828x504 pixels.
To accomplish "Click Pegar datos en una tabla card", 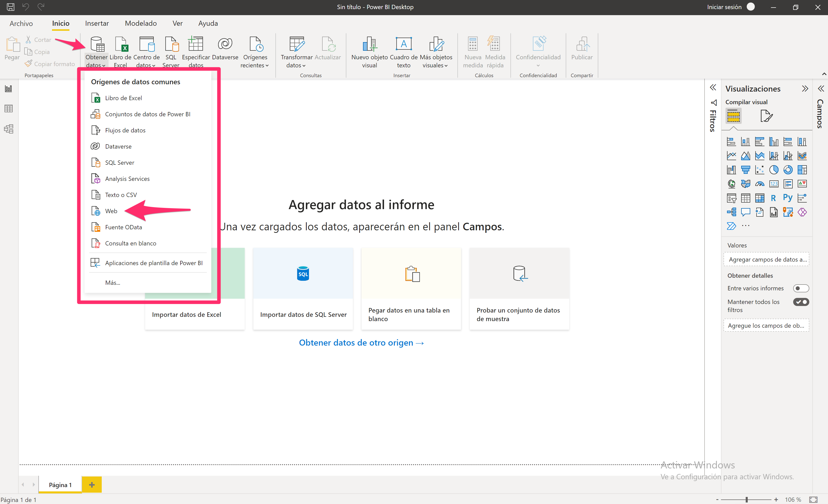I will click(x=411, y=289).
